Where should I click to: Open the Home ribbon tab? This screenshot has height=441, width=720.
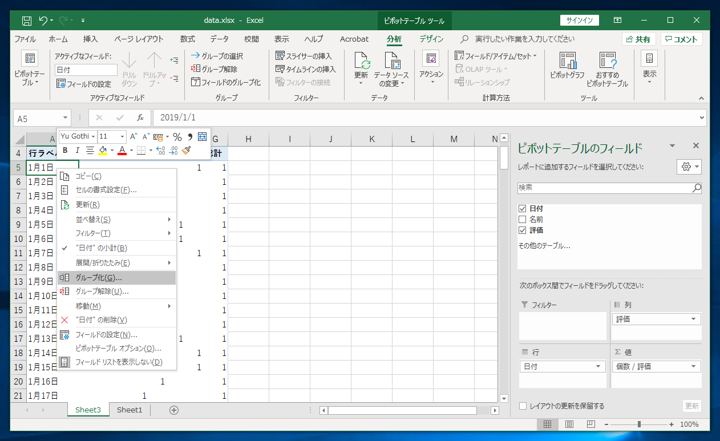tap(58, 39)
